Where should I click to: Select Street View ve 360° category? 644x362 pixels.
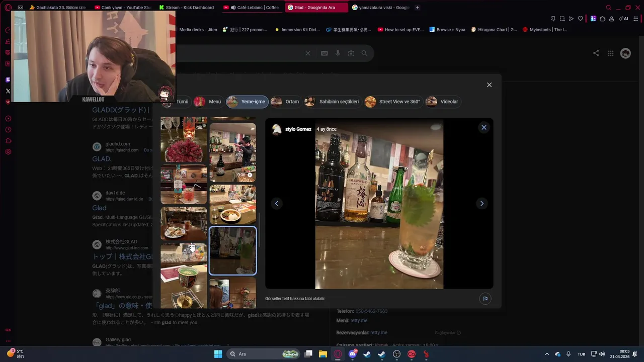[393, 102]
